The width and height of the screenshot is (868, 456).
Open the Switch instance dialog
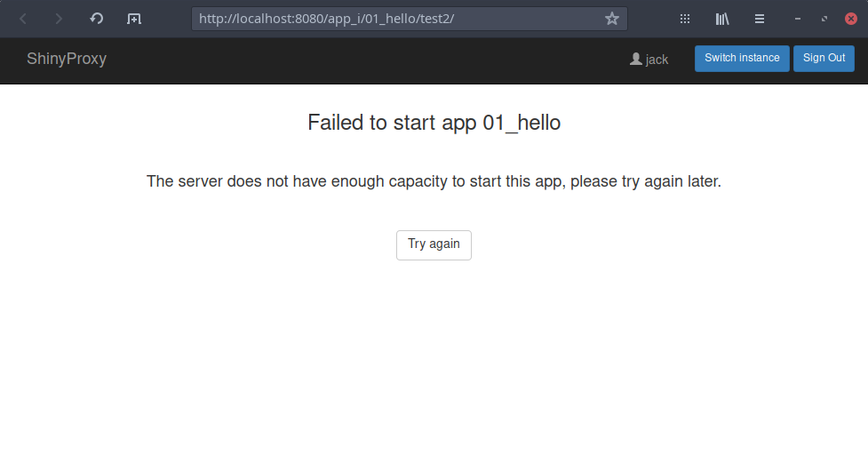point(742,58)
